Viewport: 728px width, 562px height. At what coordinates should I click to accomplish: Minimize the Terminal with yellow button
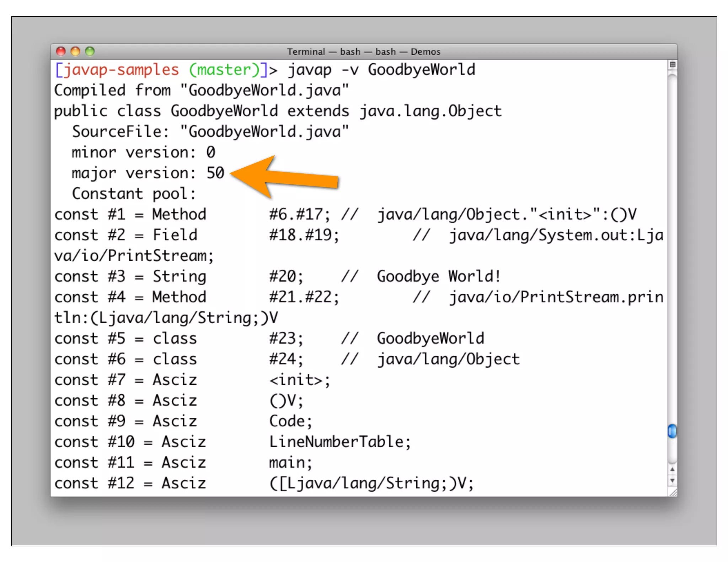[75, 52]
